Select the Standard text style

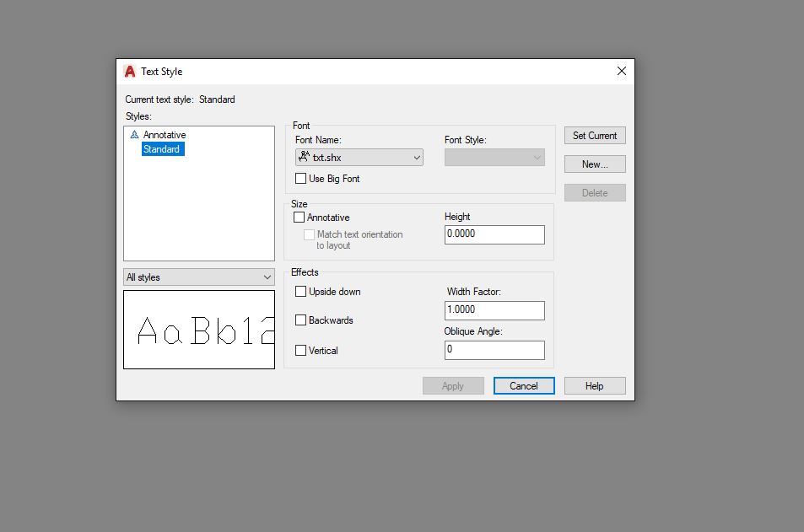[161, 149]
